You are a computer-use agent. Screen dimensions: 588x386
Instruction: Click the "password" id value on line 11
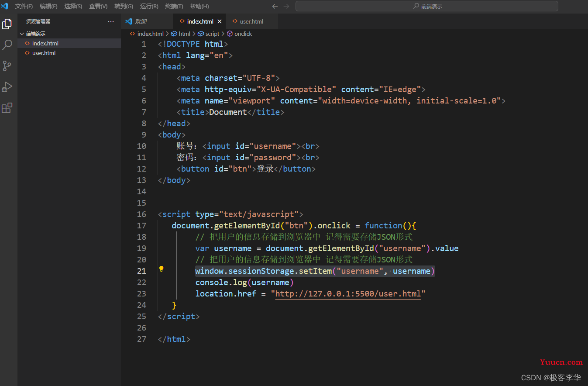(x=273, y=157)
